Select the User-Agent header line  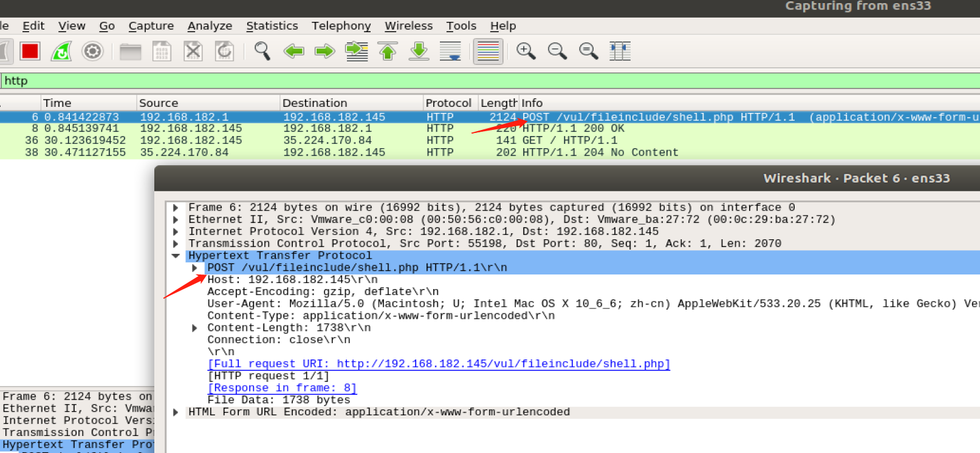point(593,304)
